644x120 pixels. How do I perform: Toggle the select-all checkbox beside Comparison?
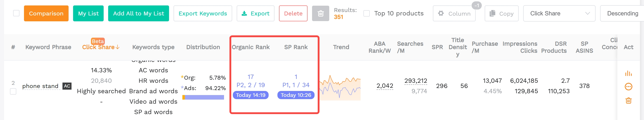point(16,13)
